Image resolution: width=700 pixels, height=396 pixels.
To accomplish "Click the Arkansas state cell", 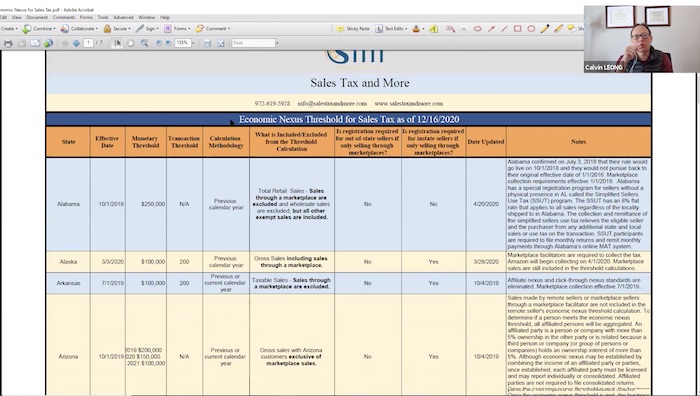I will point(68,283).
